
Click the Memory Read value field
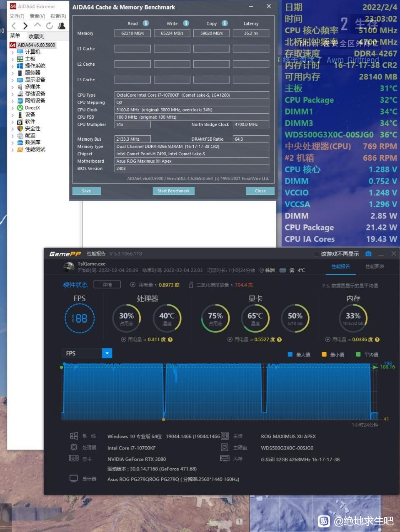132,33
